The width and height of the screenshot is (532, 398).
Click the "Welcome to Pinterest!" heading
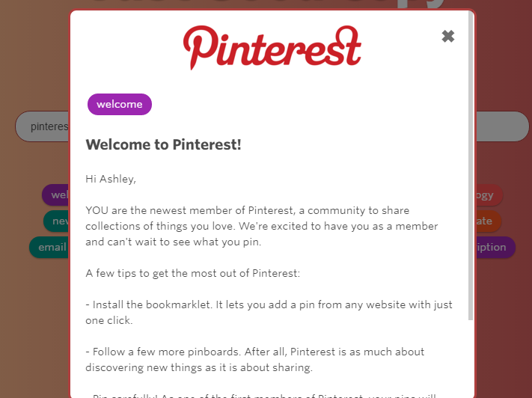click(164, 144)
